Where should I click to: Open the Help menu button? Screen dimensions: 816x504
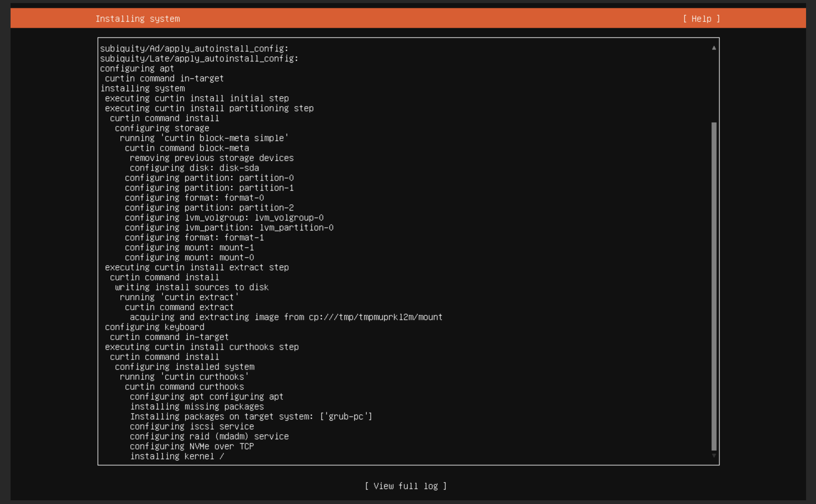[x=701, y=19]
